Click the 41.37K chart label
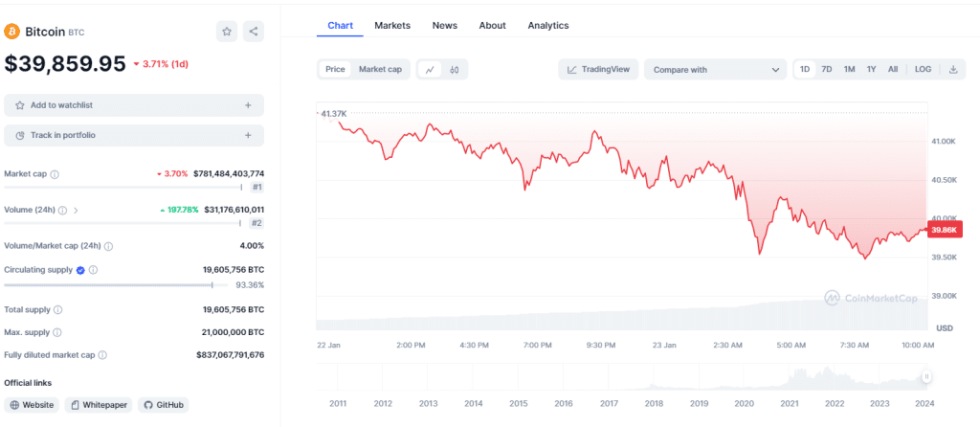Screen dimensions: 980x427 click(333, 114)
